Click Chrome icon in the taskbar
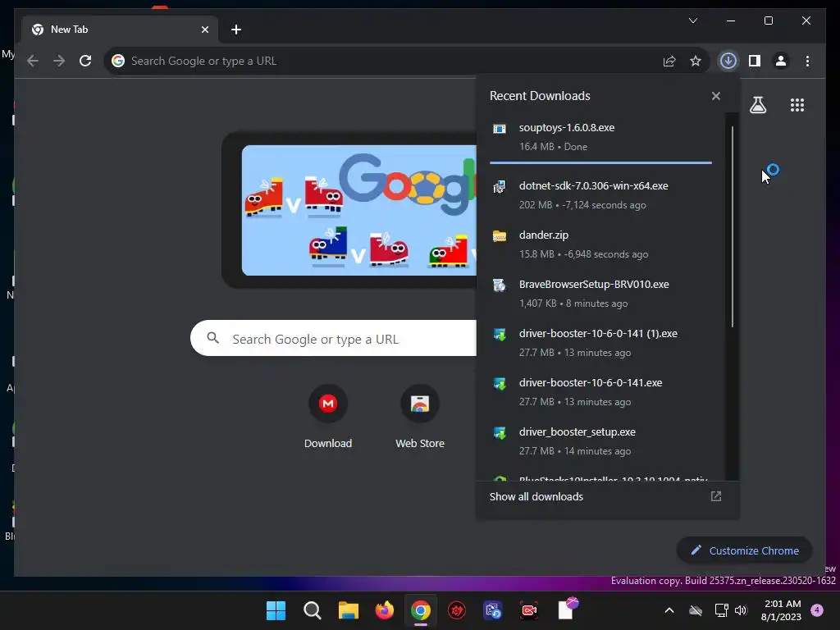 point(421,610)
